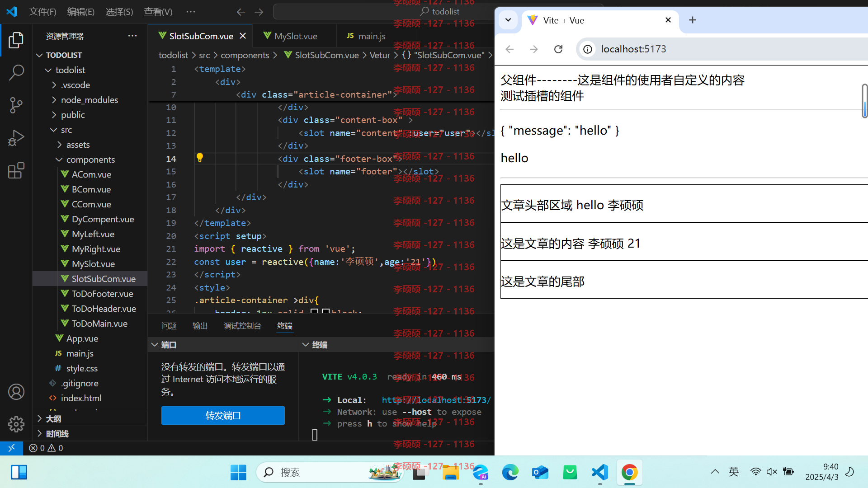Open the localhost:5173 link in terminal

coord(436,400)
